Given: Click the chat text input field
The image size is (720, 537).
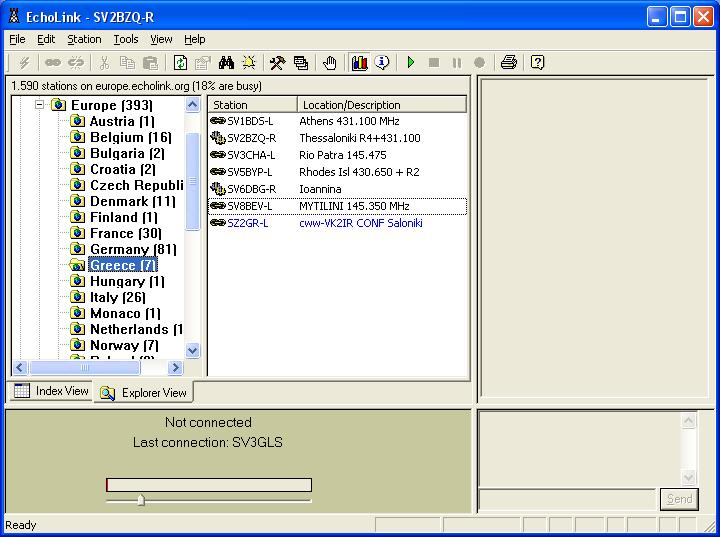Looking at the screenshot, I should pos(567,499).
